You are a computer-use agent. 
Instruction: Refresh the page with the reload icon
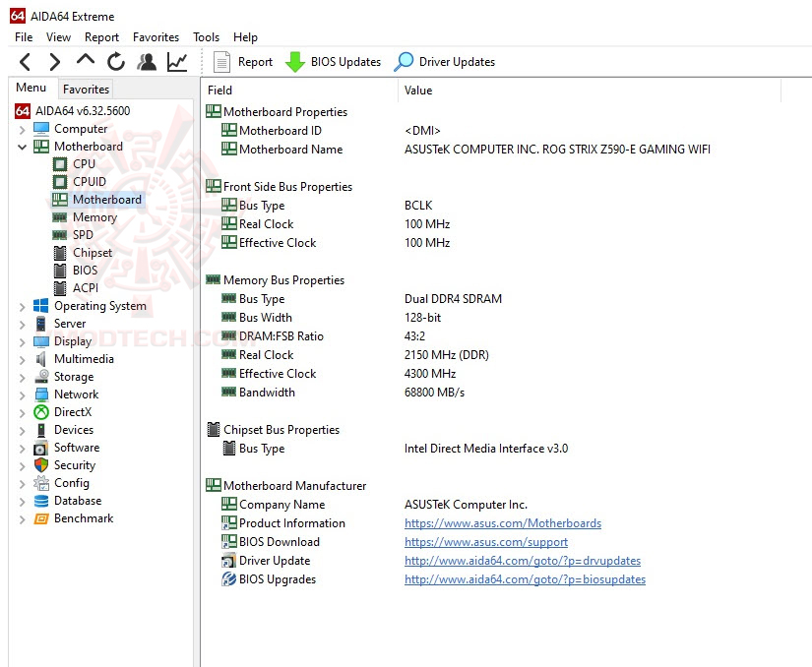[x=114, y=61]
